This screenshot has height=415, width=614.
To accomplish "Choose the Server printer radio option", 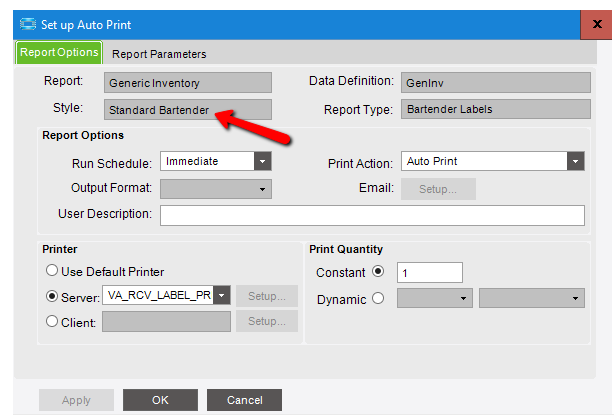I will click(51, 296).
